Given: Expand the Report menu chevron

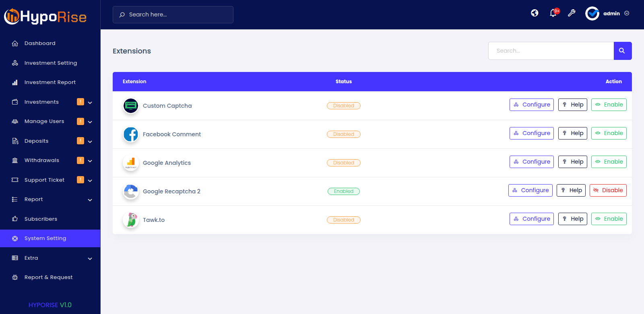Looking at the screenshot, I should point(90,200).
